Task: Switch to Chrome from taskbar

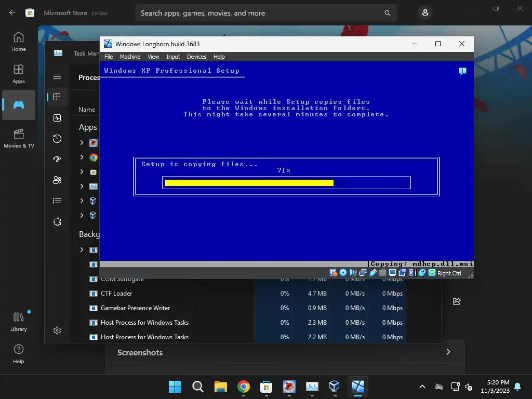Action: click(243, 387)
